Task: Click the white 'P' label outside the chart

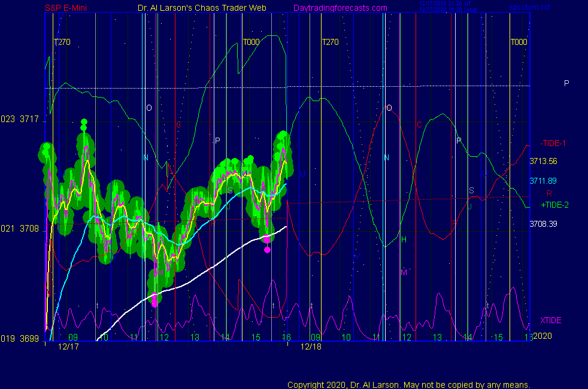Action: coord(566,83)
